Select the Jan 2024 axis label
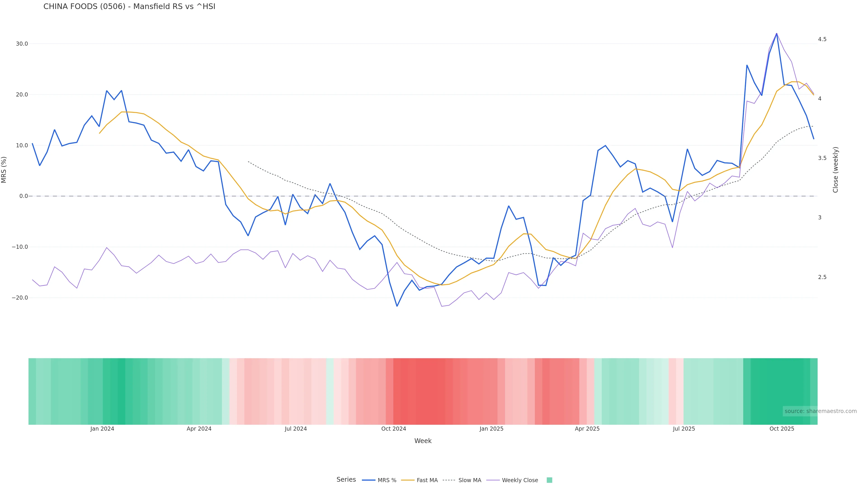The image size is (868, 488). coord(102,429)
